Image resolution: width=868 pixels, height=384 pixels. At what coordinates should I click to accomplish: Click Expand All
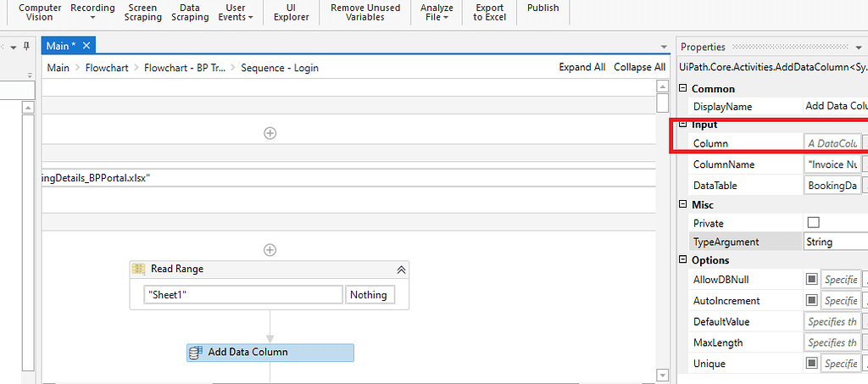tap(581, 68)
